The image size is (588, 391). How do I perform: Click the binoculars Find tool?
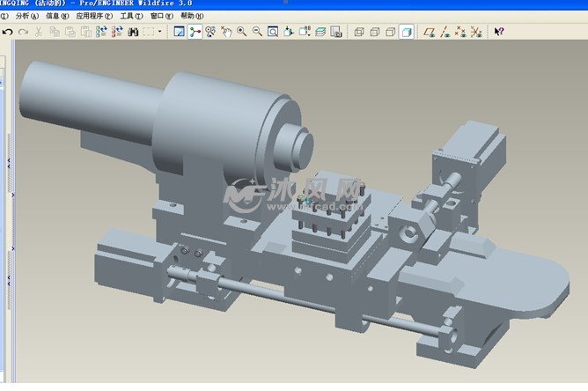(x=133, y=32)
